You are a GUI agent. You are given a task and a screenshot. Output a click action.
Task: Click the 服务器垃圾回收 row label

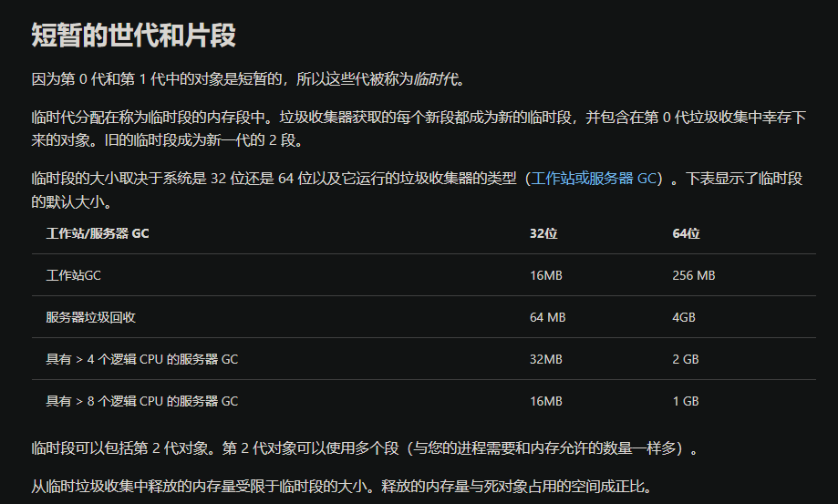click(x=91, y=317)
